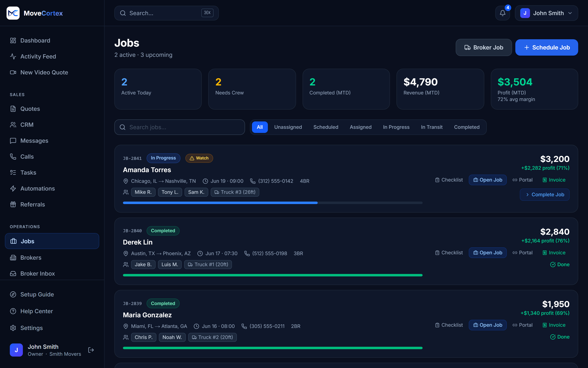Click the Dashboard grid icon in sidebar
Screen dimensions: 588x368
pos(13,40)
